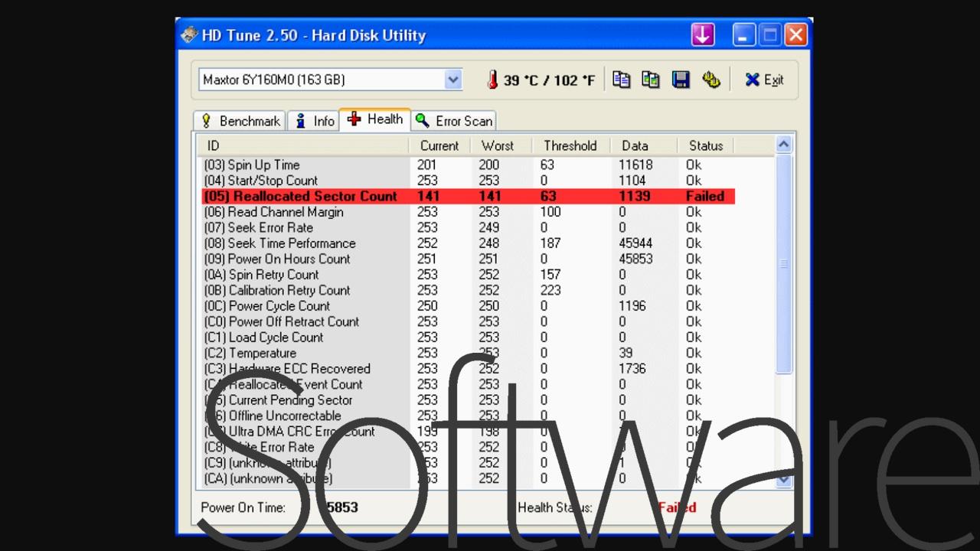This screenshot has width=980, height=551.
Task: Click the ID column header
Action: tap(304, 145)
